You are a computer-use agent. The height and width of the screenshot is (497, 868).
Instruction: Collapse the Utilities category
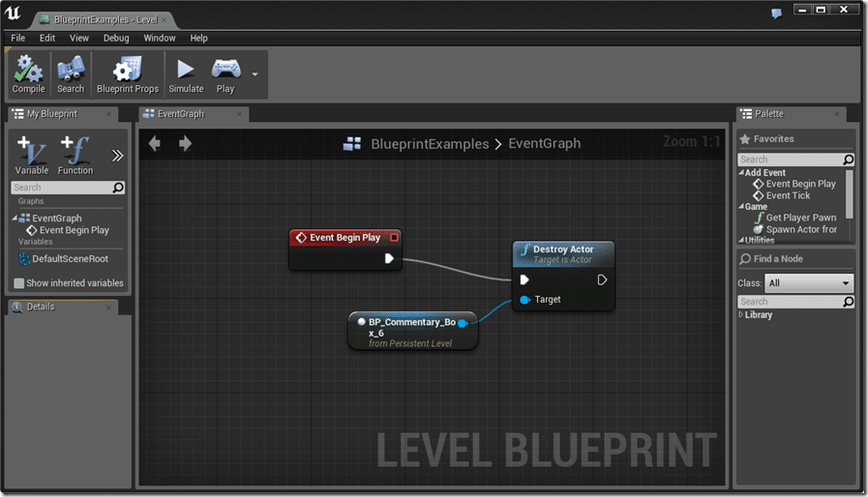(741, 240)
